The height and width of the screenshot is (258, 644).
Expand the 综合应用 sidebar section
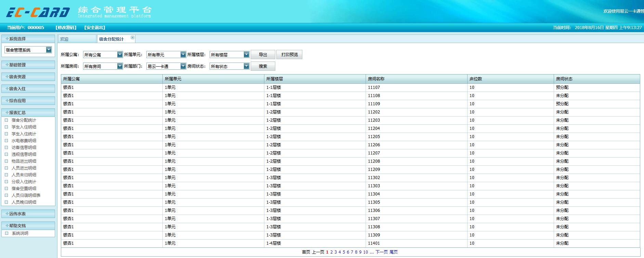point(28,100)
